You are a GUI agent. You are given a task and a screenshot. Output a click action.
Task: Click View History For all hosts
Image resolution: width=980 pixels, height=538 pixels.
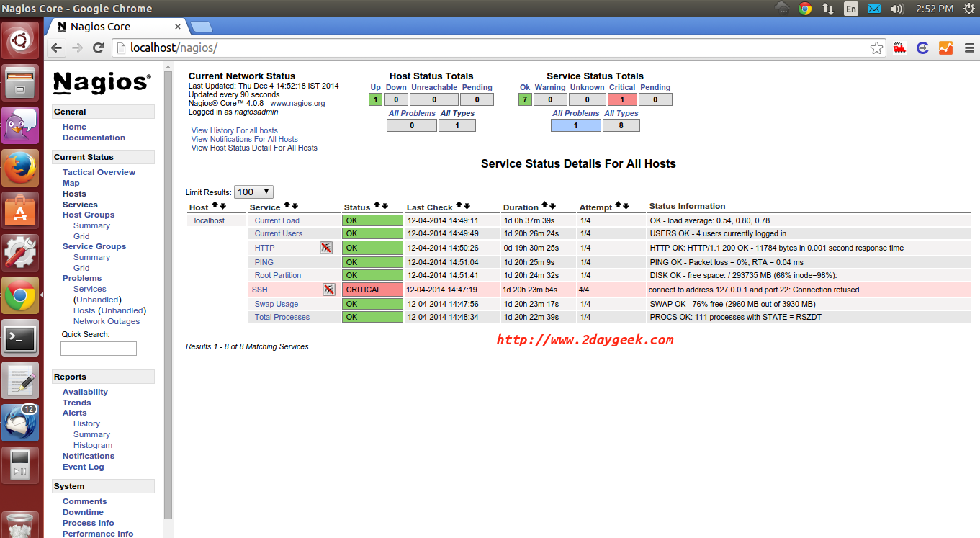coord(234,130)
